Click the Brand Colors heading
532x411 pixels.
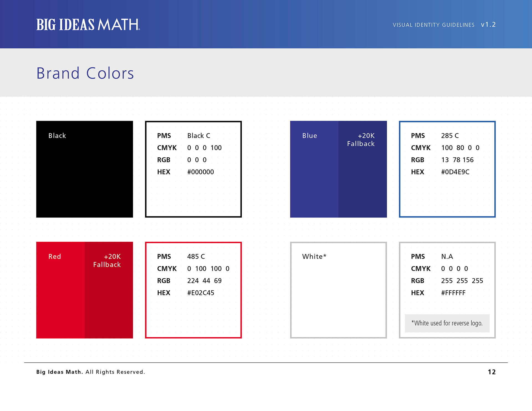[x=85, y=73]
